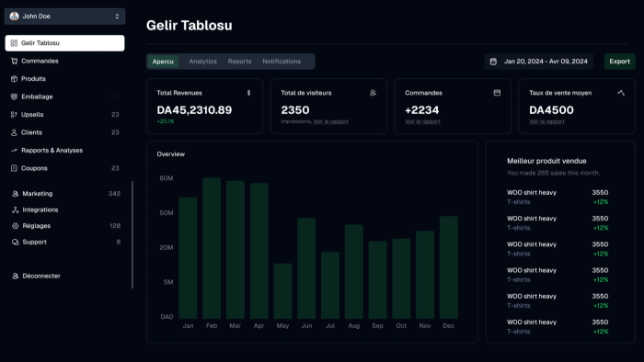This screenshot has width=644, height=362.
Task: Click John Doe avatar icon
Action: (15, 16)
